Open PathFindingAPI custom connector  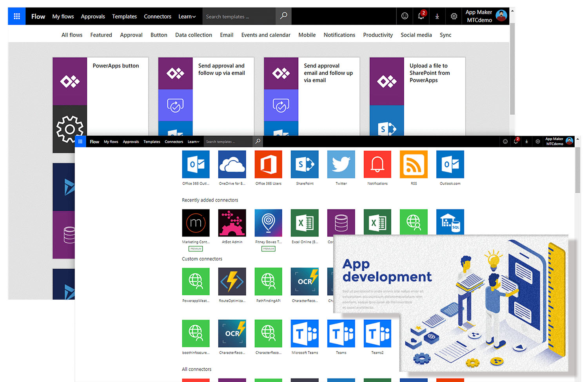point(269,282)
